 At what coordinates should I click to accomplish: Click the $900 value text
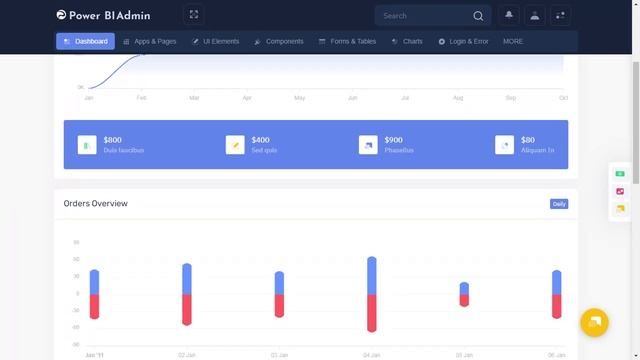(x=393, y=140)
